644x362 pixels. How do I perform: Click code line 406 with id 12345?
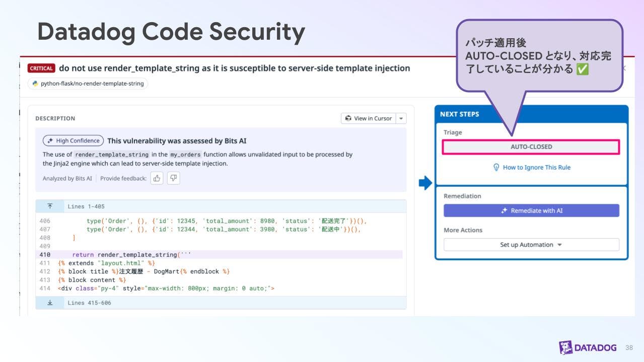pos(227,221)
